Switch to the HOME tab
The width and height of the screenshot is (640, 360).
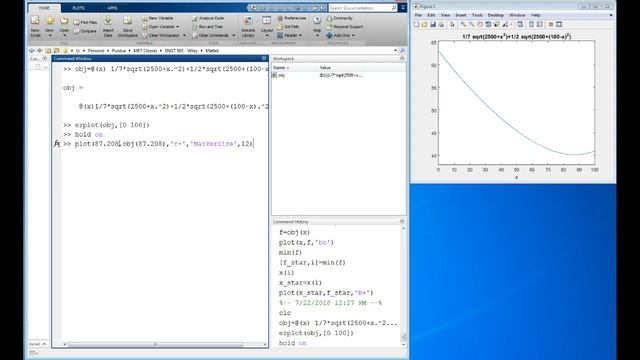44,8
